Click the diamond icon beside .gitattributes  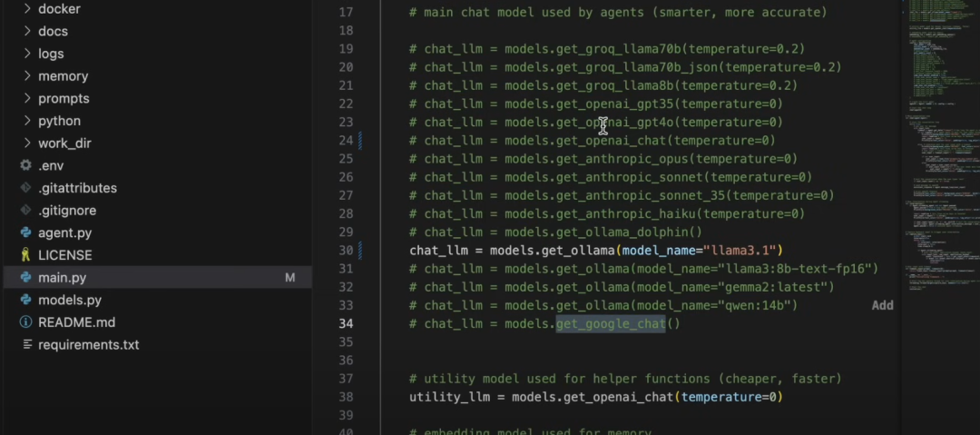[26, 189]
